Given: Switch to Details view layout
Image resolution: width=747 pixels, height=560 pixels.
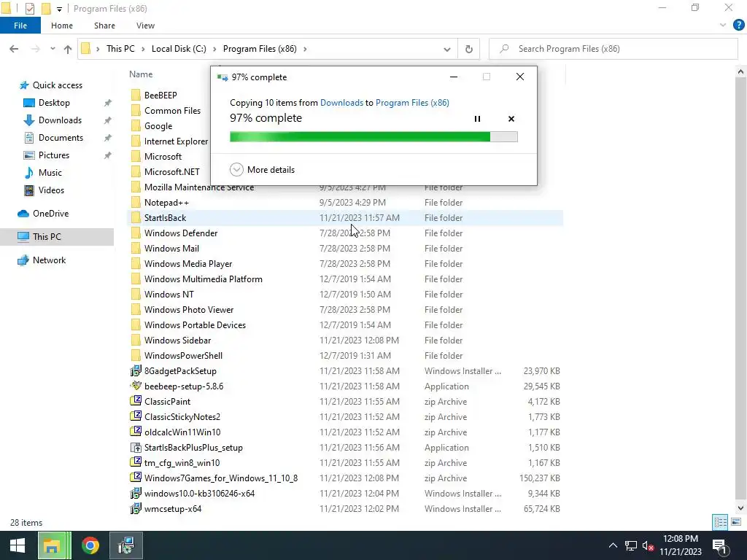Looking at the screenshot, I should coord(720,522).
